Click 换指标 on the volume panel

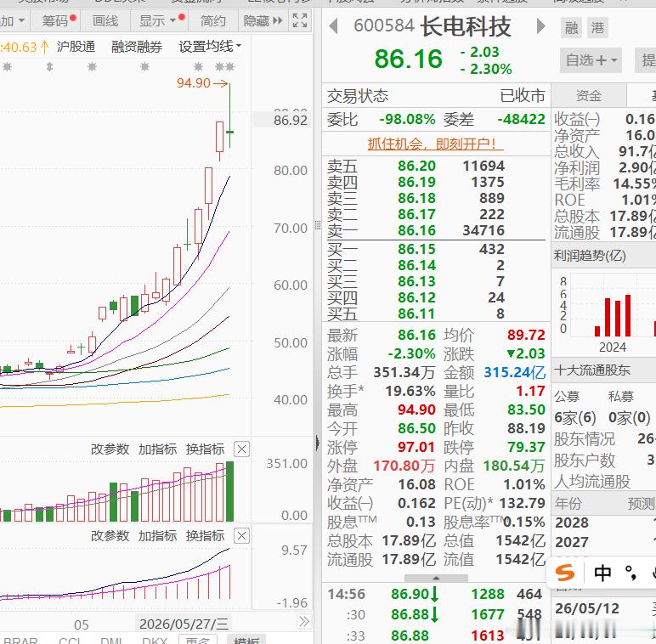(x=205, y=449)
